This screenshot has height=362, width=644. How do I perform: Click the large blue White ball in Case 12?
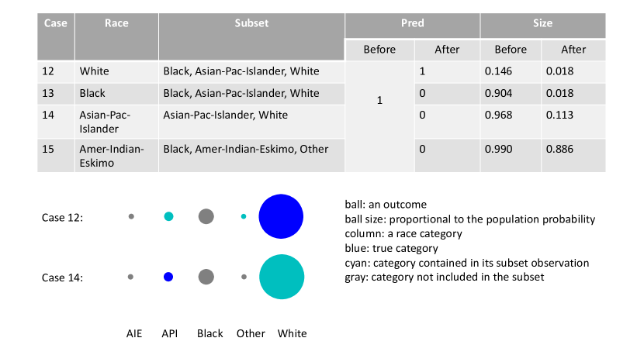[281, 216]
